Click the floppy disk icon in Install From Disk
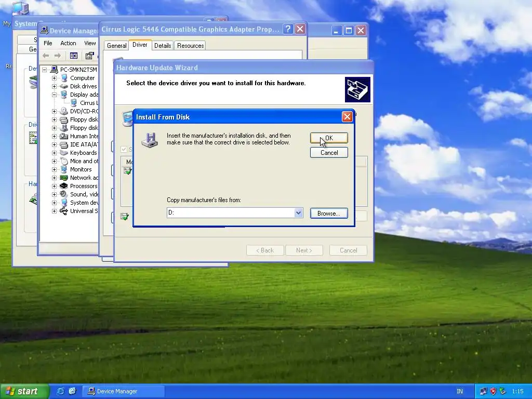This screenshot has width=532, height=399. 150,140
